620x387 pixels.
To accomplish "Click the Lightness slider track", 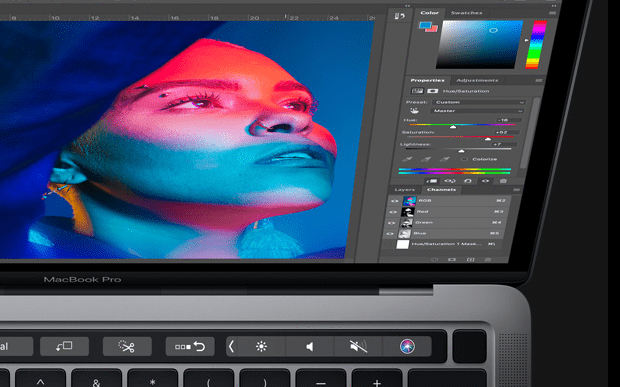I will tap(457, 149).
